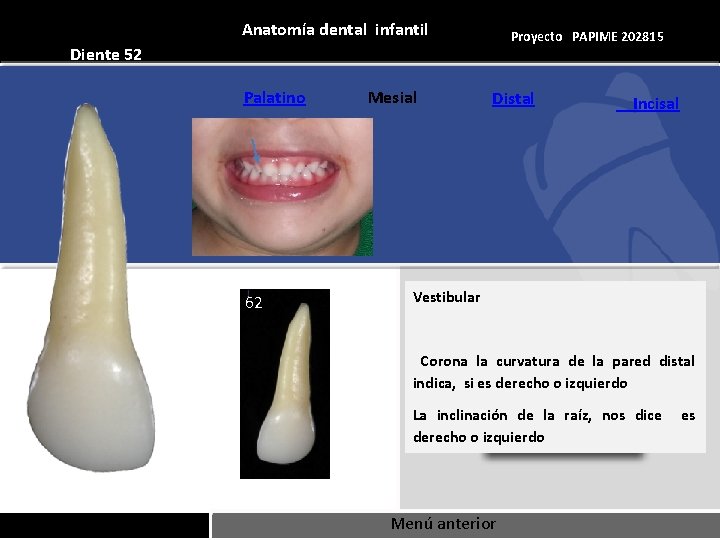Click the large tooth 52 image
This screenshot has height=540, width=720.
click(x=91, y=287)
